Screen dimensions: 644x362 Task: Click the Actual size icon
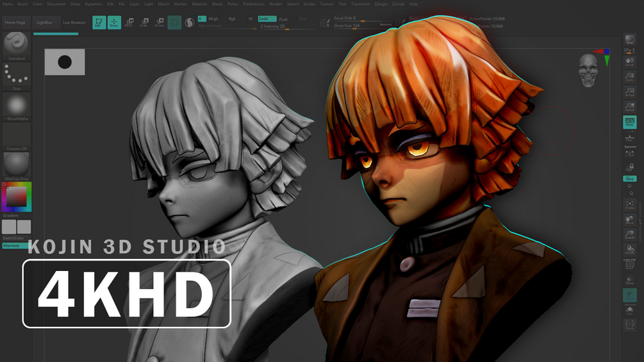coord(630,92)
